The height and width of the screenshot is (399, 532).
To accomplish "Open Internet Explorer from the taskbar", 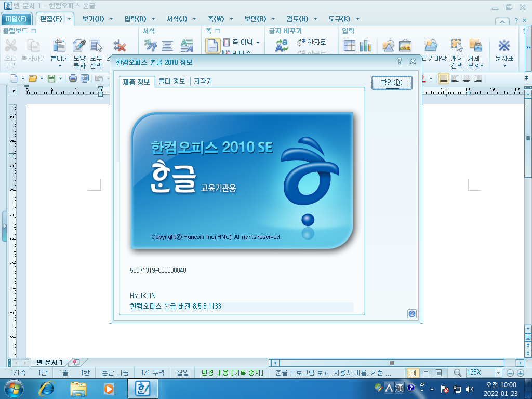I will point(46,389).
